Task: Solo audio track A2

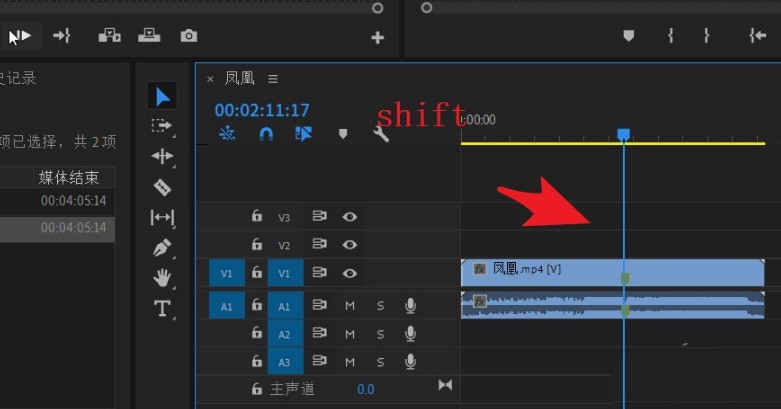Action: click(380, 334)
